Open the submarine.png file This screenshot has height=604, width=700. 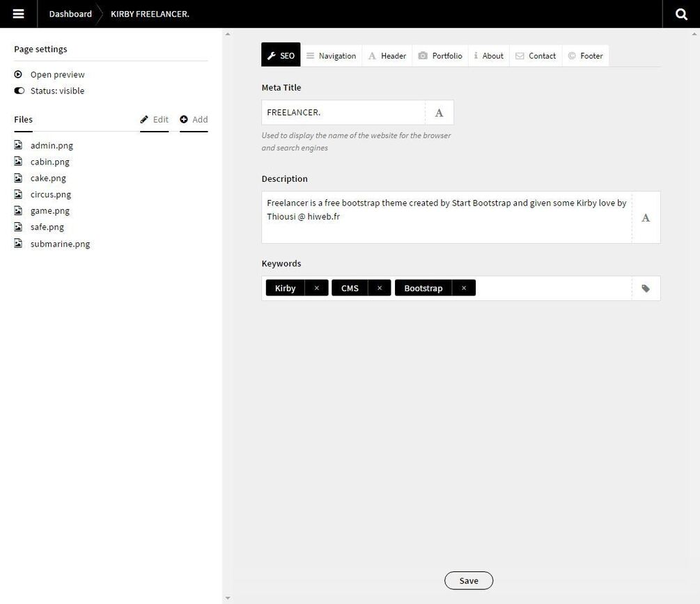point(60,244)
